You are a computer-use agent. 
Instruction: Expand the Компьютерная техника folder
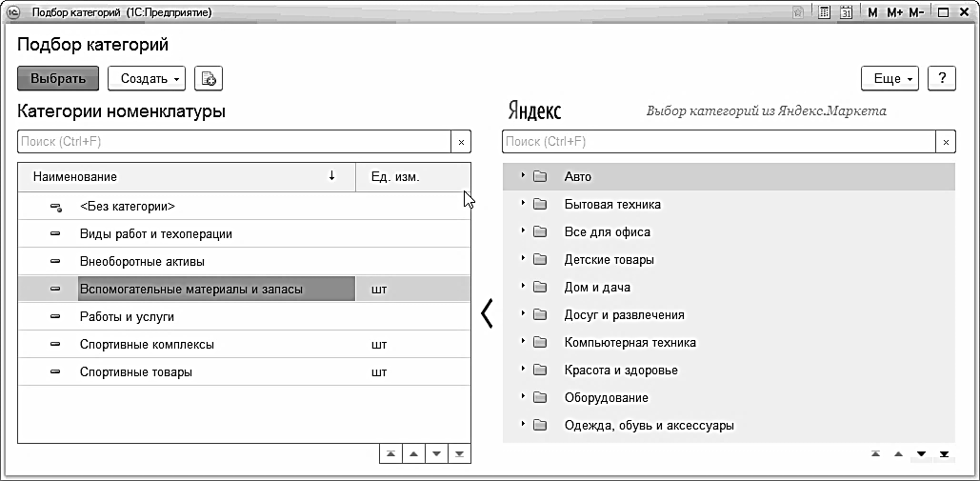(x=523, y=342)
